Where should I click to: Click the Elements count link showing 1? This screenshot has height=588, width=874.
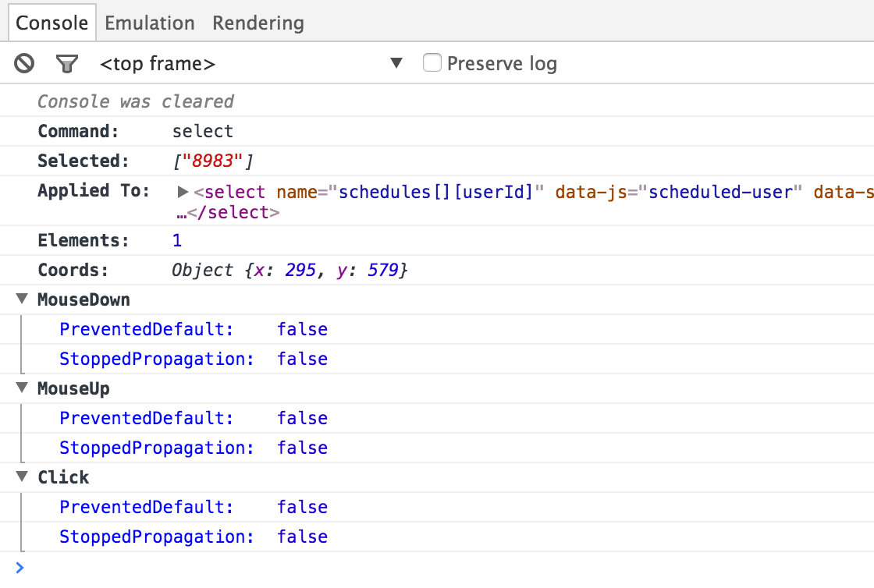176,240
